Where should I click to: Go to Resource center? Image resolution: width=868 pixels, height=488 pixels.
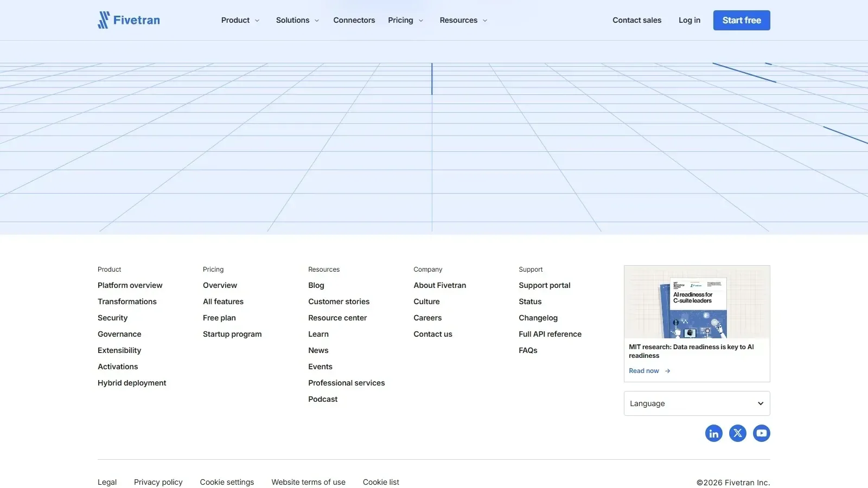337,318
